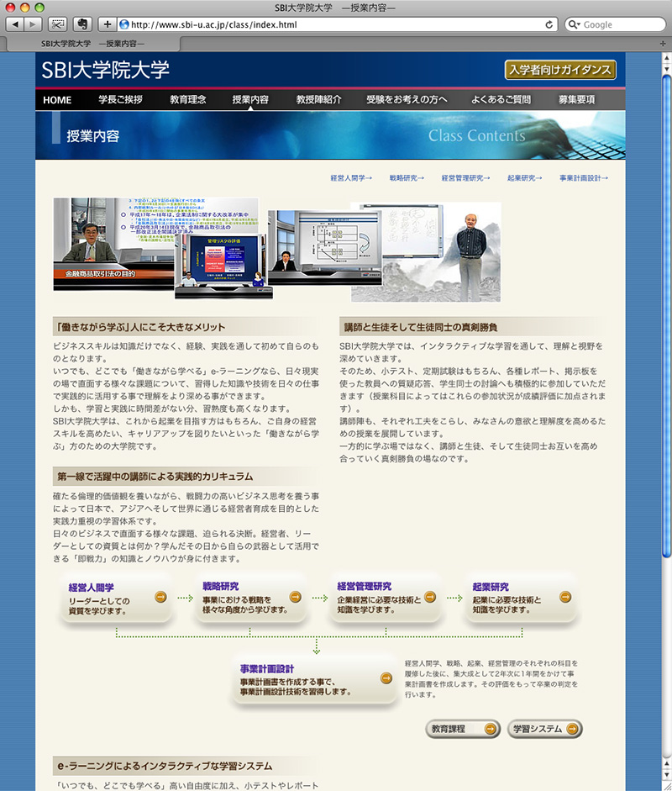Click the orange arrow on 経営人間学 card
This screenshot has height=791, width=672.
pos(160,598)
